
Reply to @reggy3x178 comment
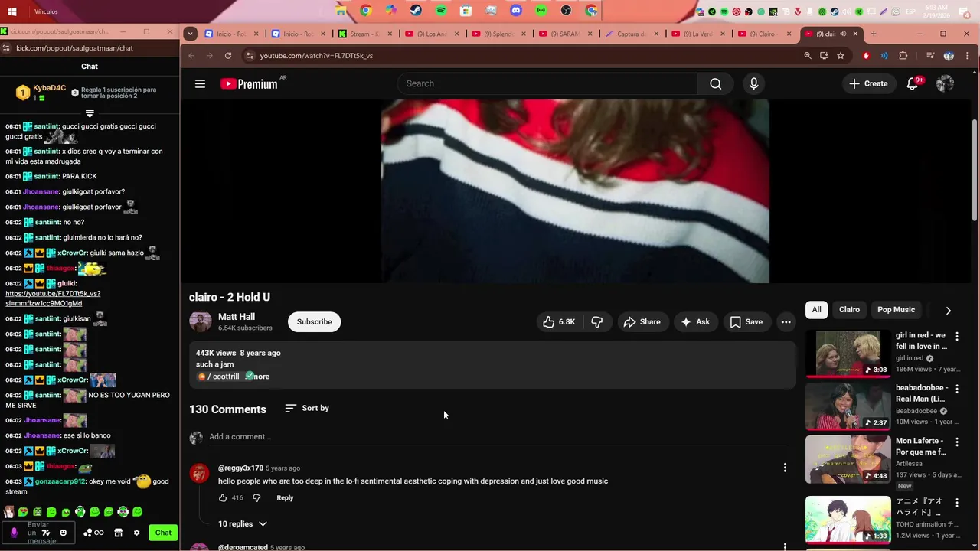pos(285,497)
